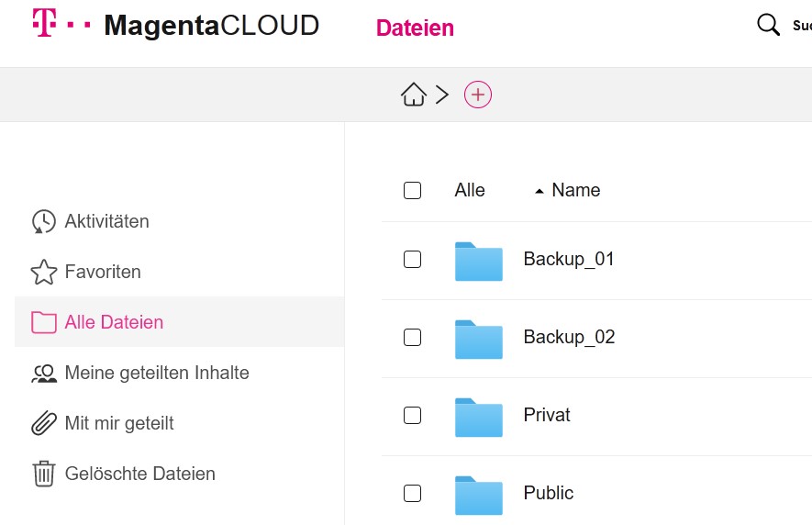Sort by Name column arrow

[x=539, y=191]
